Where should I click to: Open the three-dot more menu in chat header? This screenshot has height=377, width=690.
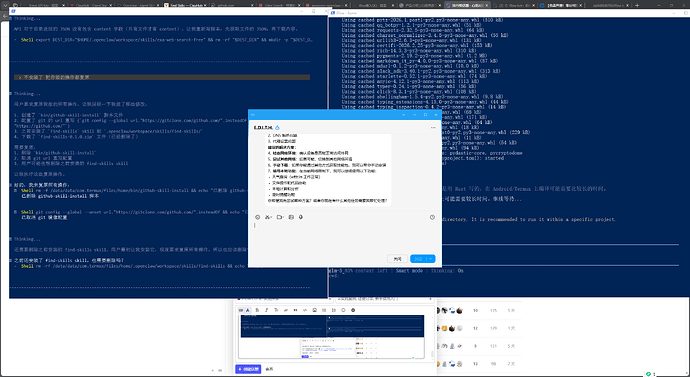(x=433, y=127)
